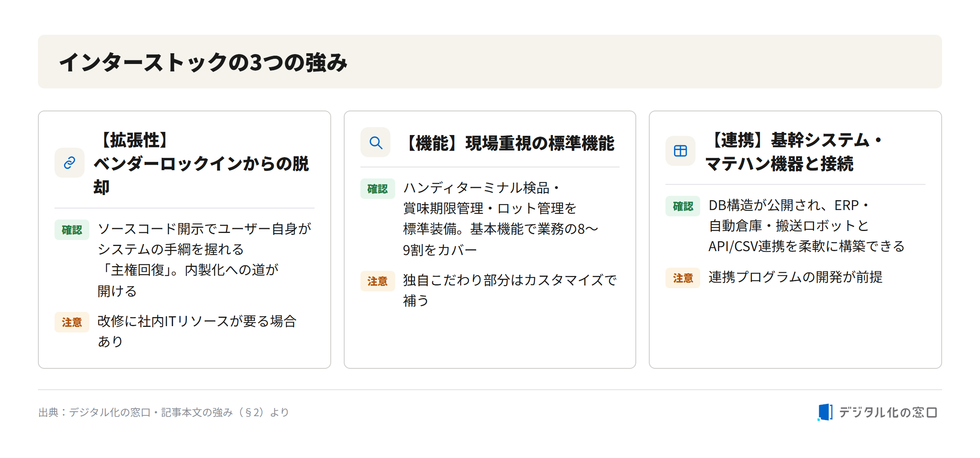Click the 確認 badge next to ハンディターミナル検品
Screen dimensions: 980x458
coord(377,189)
